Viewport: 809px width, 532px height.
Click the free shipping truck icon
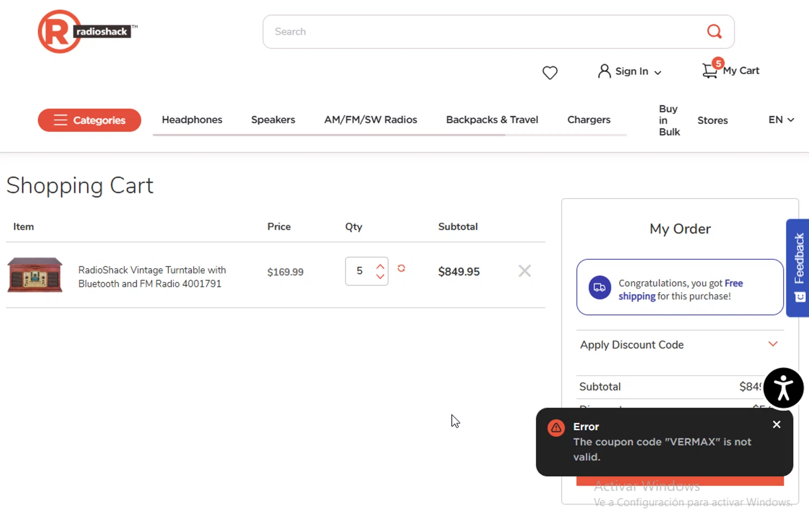(x=599, y=287)
